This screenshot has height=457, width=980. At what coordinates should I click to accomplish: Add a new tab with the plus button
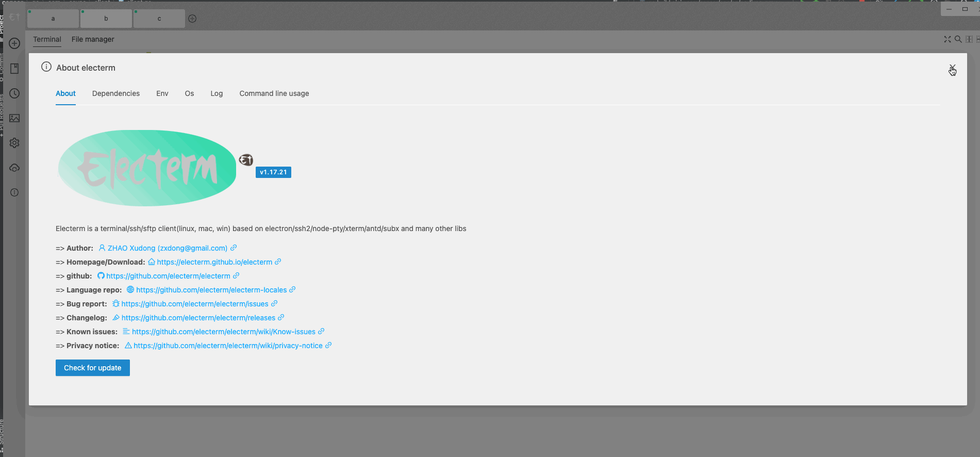(192, 19)
